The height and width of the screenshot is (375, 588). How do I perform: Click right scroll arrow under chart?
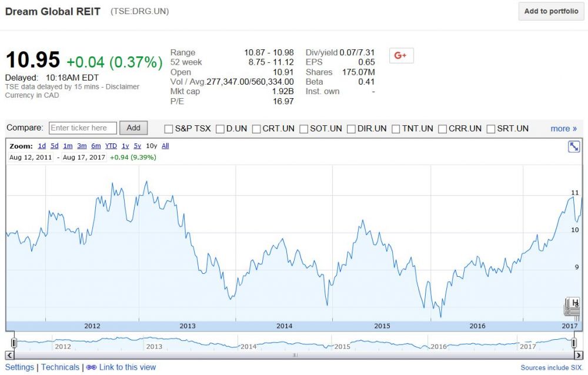tap(578, 355)
